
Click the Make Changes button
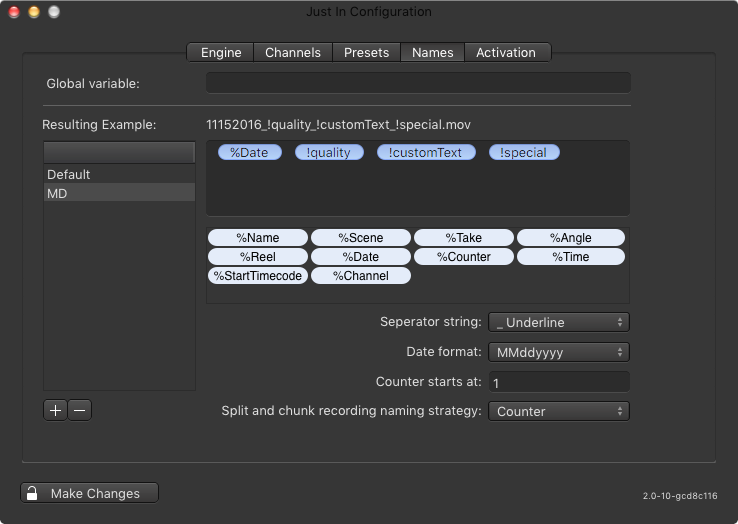[x=89, y=493]
